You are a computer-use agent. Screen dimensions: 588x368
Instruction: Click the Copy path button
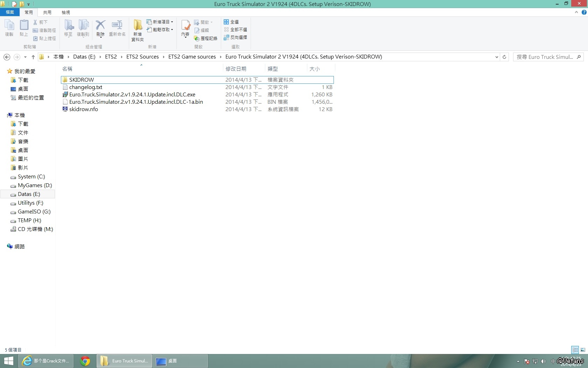point(44,30)
